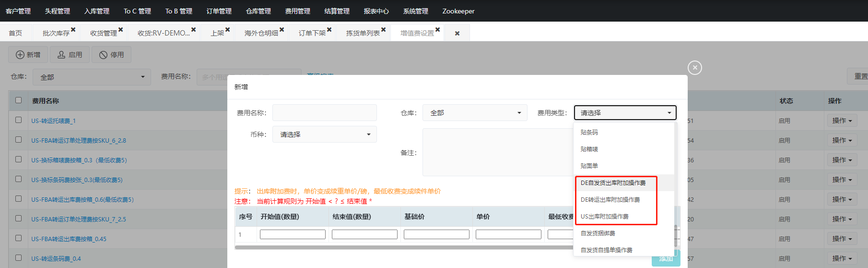Open the 费用类型 dropdown showing 请选择

(625, 113)
